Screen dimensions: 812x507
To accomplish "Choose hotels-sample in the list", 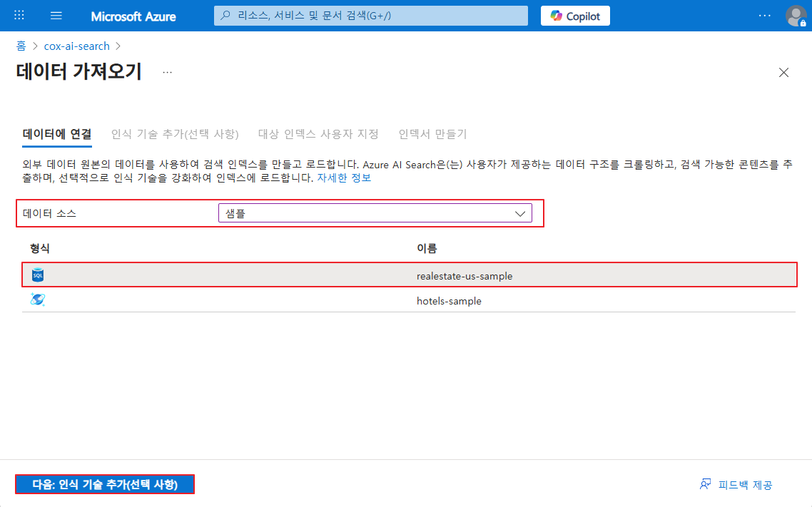I will pyautogui.click(x=449, y=301).
